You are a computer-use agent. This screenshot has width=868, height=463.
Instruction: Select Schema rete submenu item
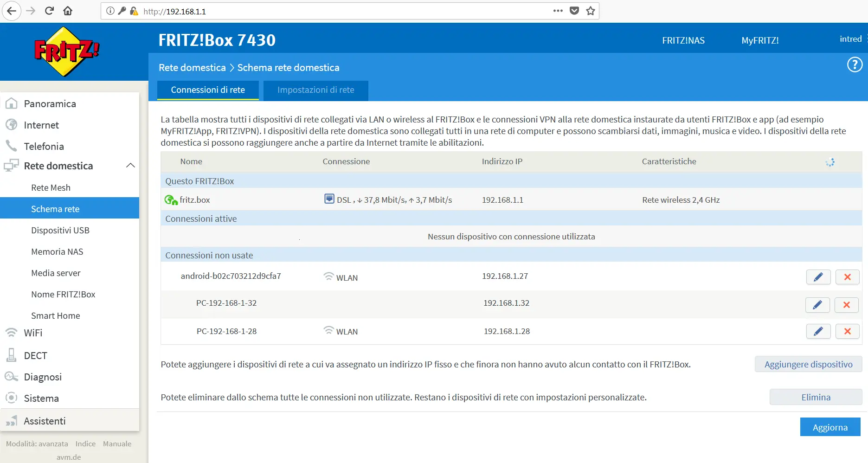click(70, 209)
